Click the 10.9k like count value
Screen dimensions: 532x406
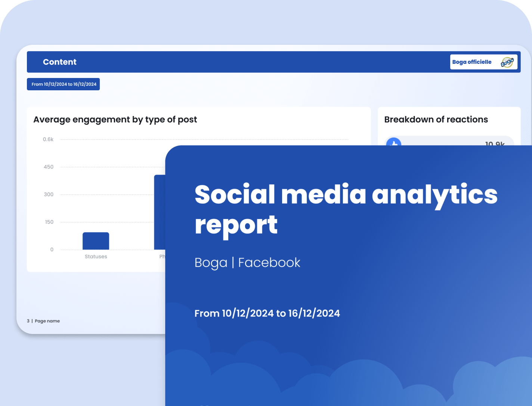495,143
